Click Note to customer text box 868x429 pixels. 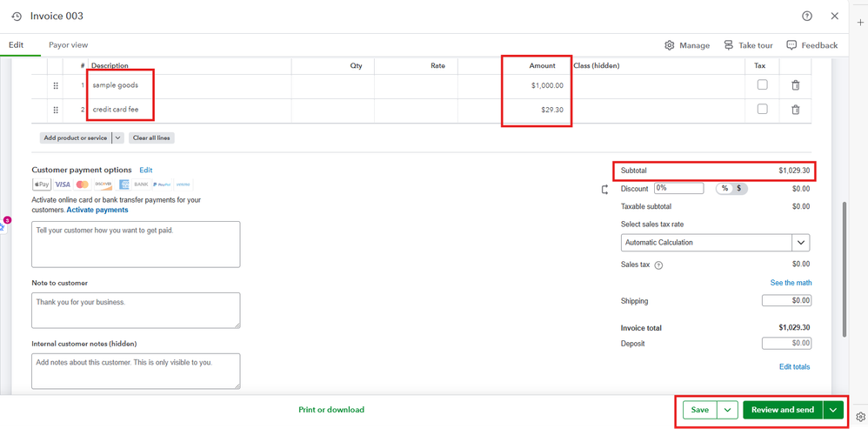137,311
